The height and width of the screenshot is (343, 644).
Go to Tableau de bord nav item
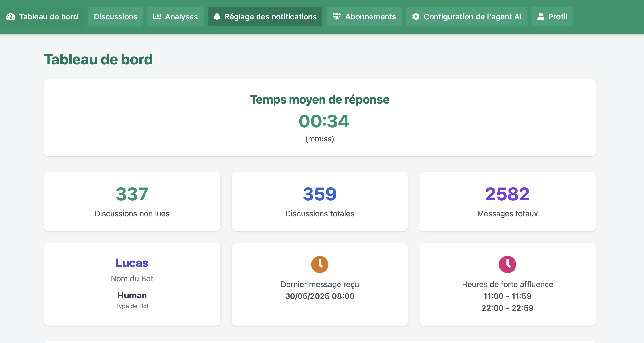[x=48, y=17]
